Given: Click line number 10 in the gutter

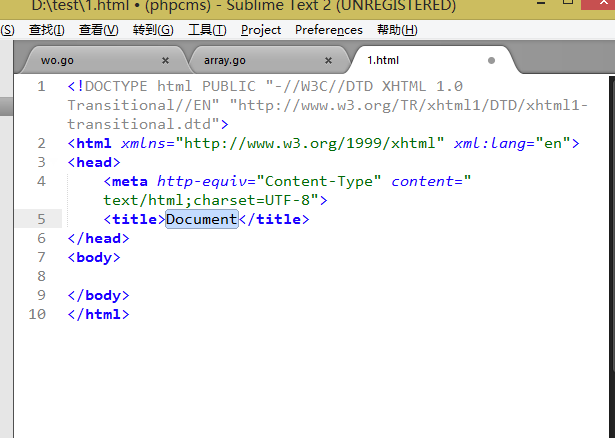Looking at the screenshot, I should (37, 314).
